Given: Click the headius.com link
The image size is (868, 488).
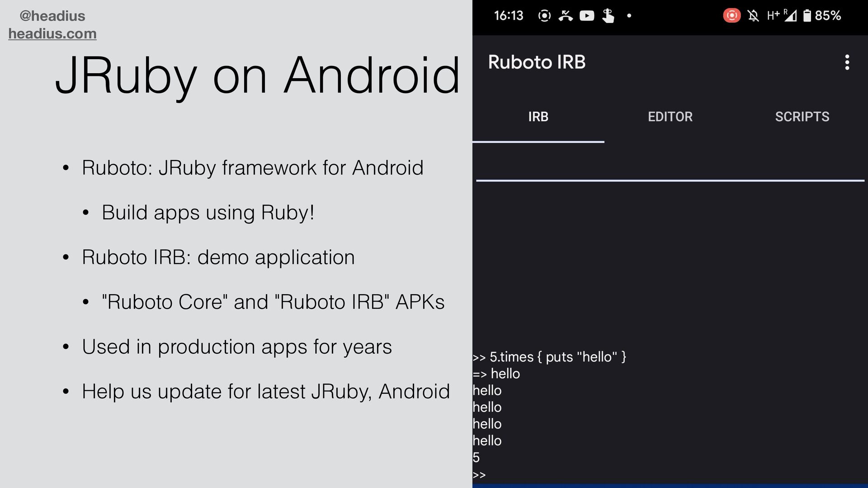Looking at the screenshot, I should (52, 33).
